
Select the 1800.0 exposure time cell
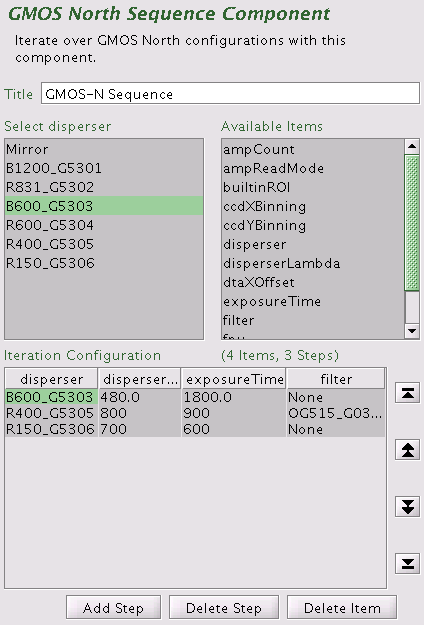click(234, 397)
